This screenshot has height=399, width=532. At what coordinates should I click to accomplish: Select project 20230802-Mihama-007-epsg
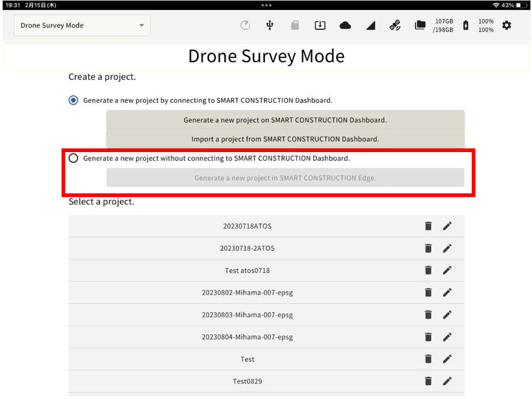[247, 292]
